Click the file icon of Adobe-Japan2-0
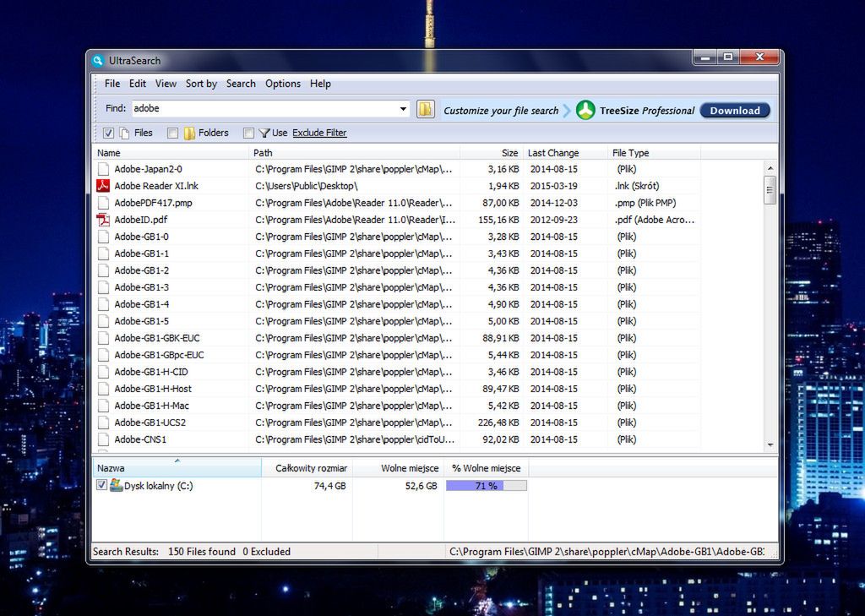Viewport: 865px width, 616px height. [x=103, y=169]
